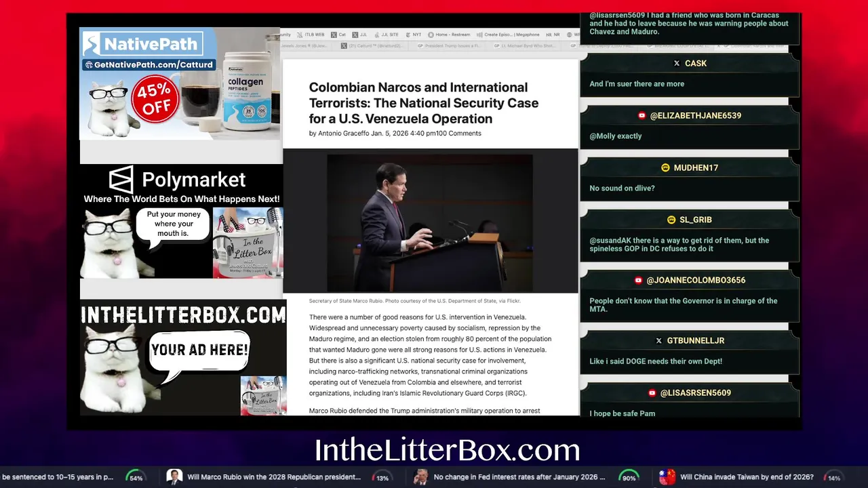The image size is (868, 488).
Task: Click the Colombian Narcos article headline
Action: point(424,103)
